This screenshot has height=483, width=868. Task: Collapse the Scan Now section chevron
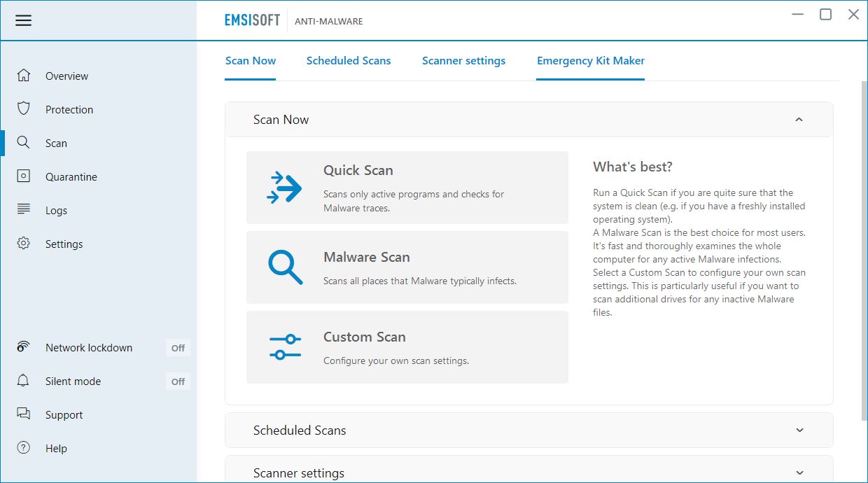(799, 120)
